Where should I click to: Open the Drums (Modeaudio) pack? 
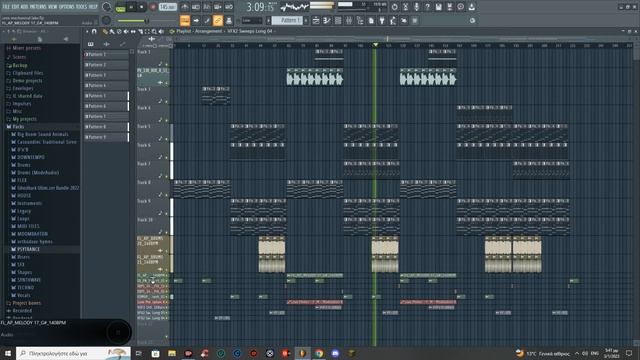[x=38, y=173]
